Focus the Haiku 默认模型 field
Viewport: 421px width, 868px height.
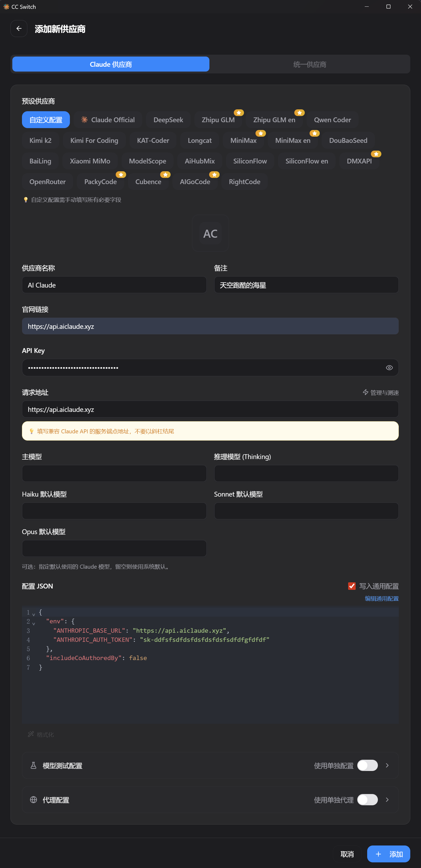click(x=114, y=511)
